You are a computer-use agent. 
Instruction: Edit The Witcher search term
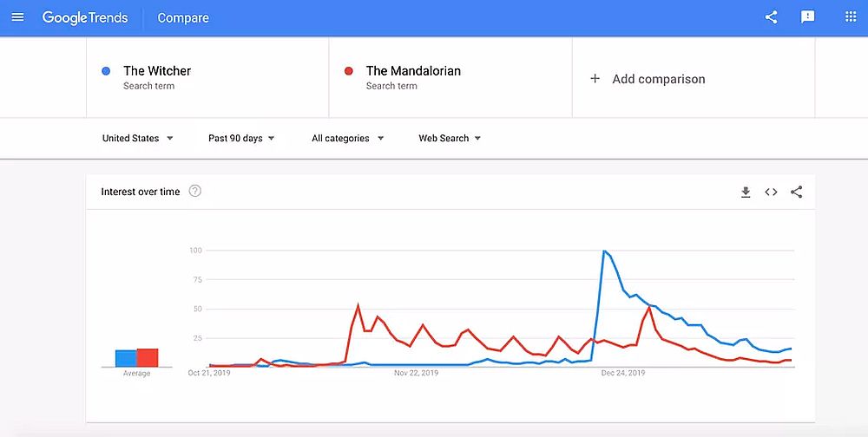[x=157, y=71]
